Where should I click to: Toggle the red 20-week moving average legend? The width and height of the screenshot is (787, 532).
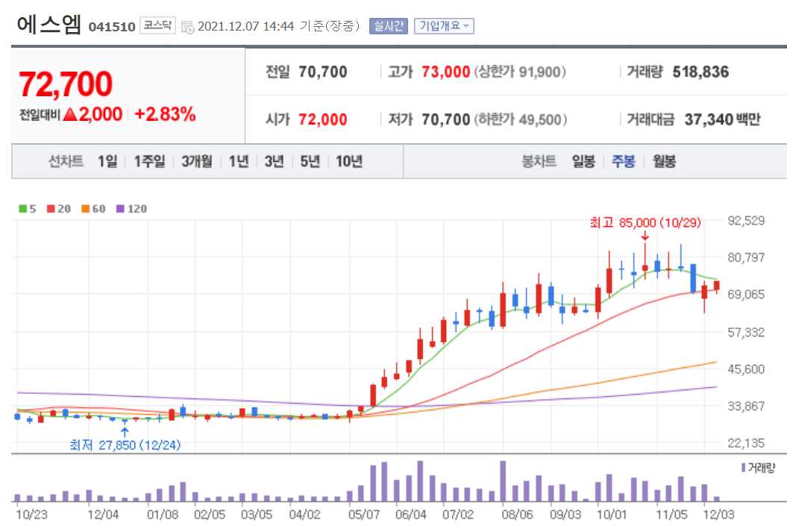pyautogui.click(x=57, y=209)
